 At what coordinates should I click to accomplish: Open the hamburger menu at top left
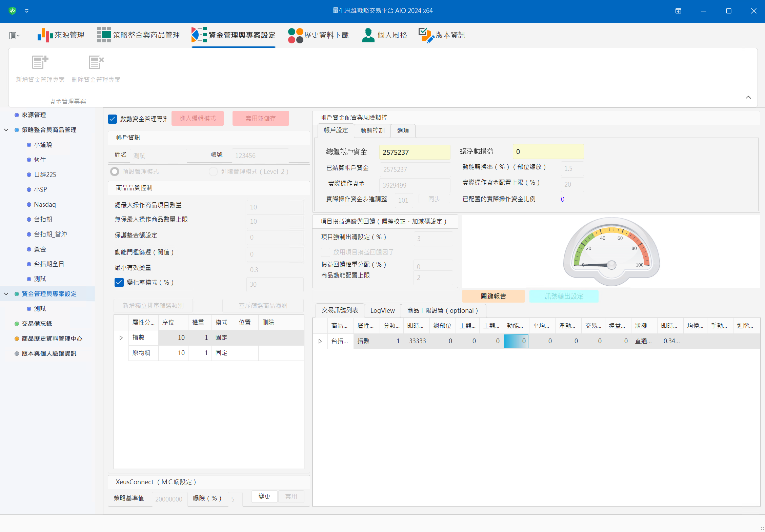pos(13,35)
